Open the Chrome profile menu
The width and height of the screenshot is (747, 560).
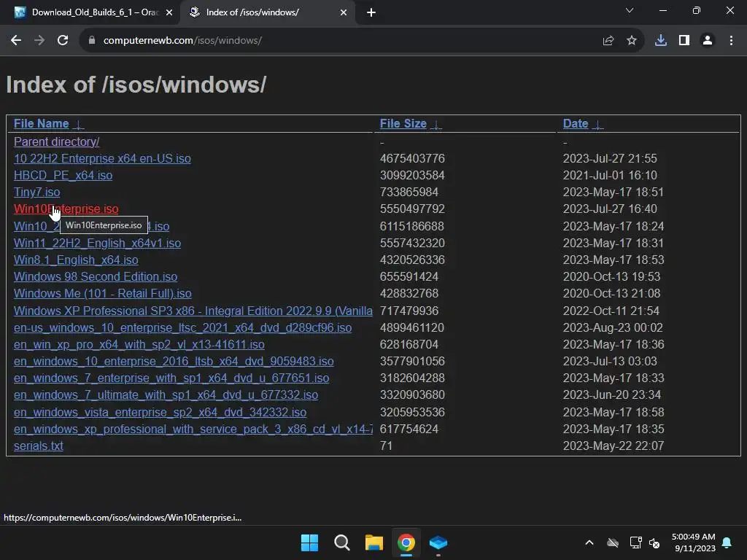708,41
